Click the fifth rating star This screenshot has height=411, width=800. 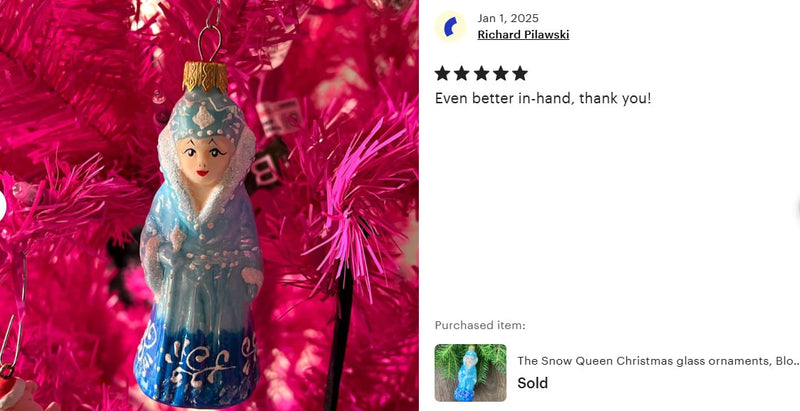pos(520,73)
